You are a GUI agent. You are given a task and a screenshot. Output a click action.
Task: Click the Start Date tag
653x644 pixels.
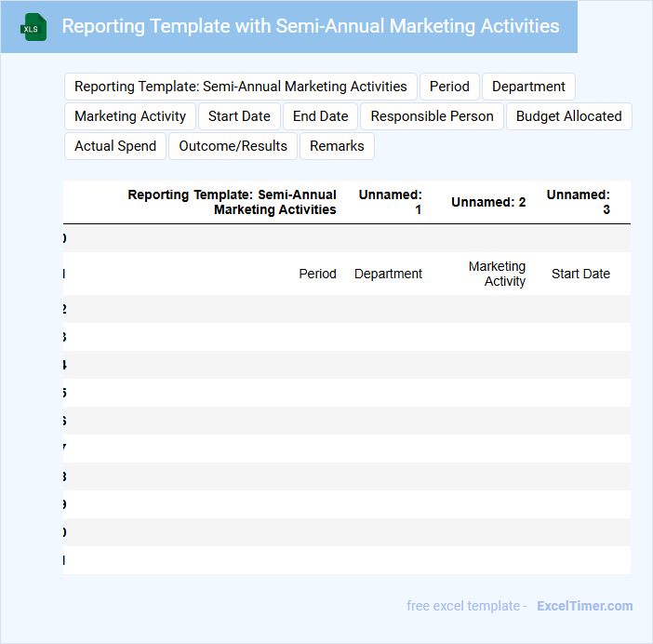pos(239,116)
